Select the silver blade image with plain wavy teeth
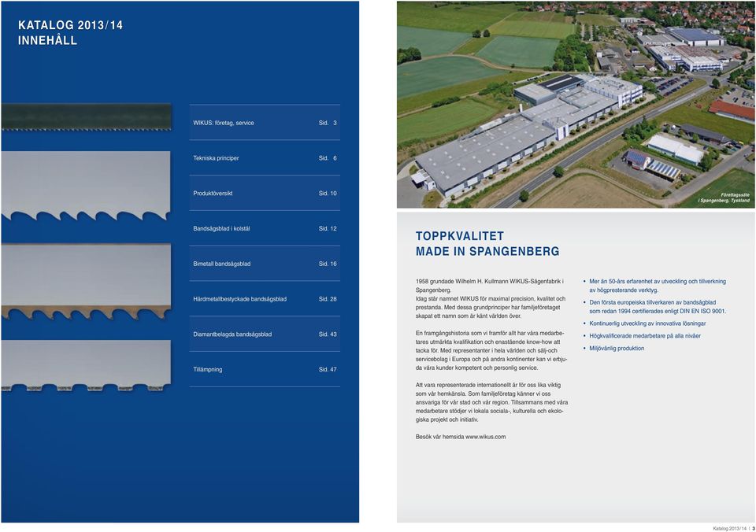 [x=86, y=186]
